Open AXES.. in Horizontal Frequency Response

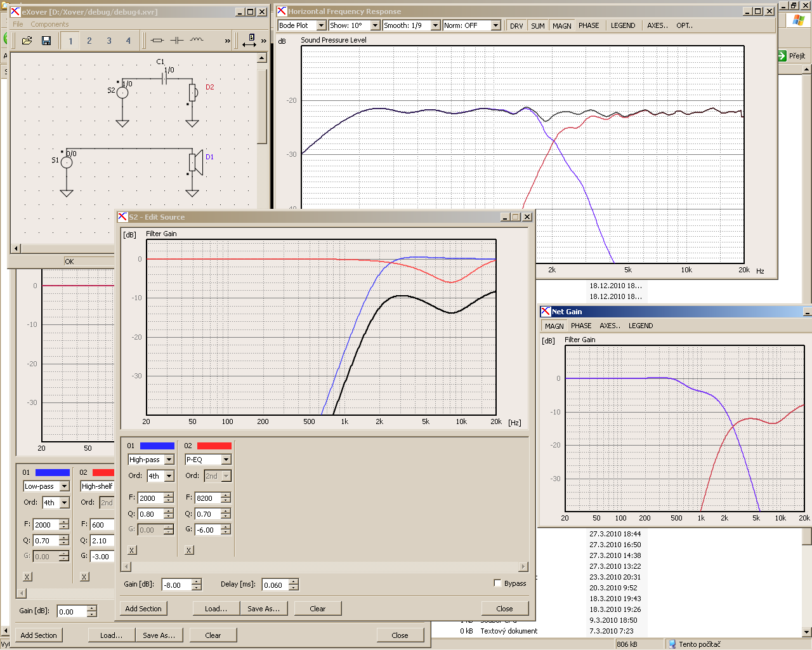pos(657,26)
